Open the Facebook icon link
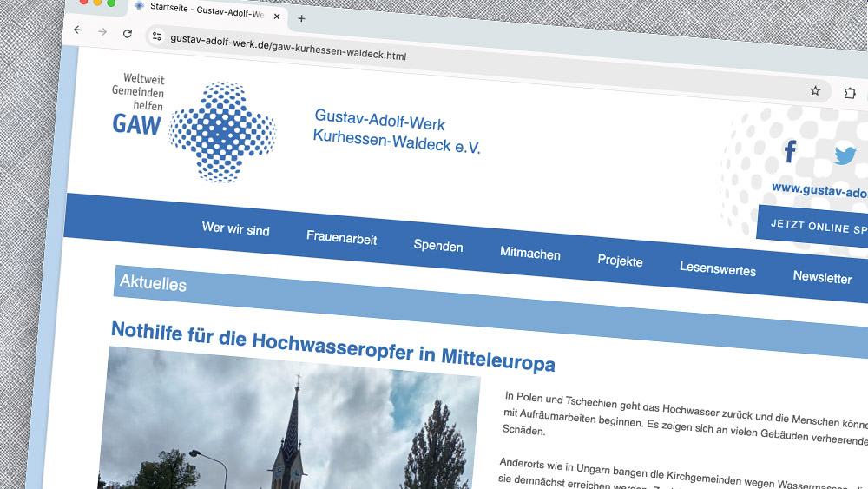 tap(791, 150)
